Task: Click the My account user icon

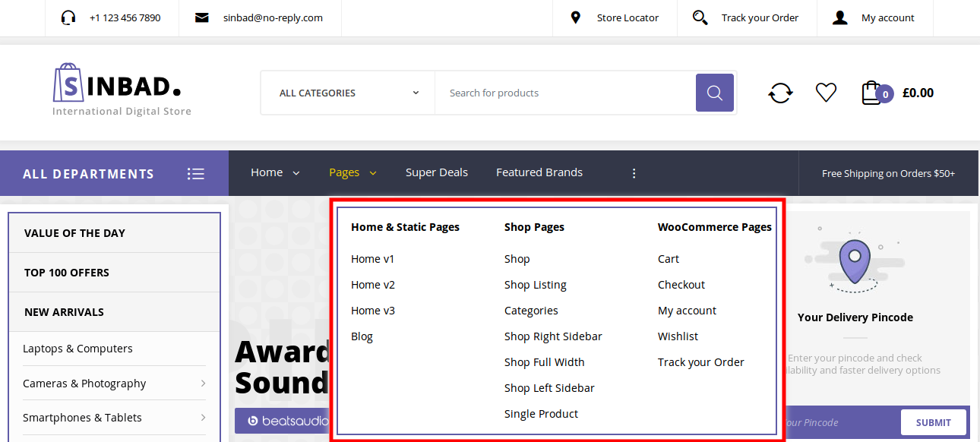Action: point(840,17)
